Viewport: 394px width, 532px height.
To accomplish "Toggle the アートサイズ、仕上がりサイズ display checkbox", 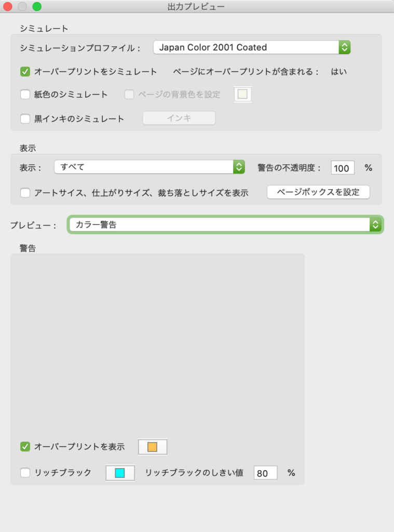I will coord(25,193).
